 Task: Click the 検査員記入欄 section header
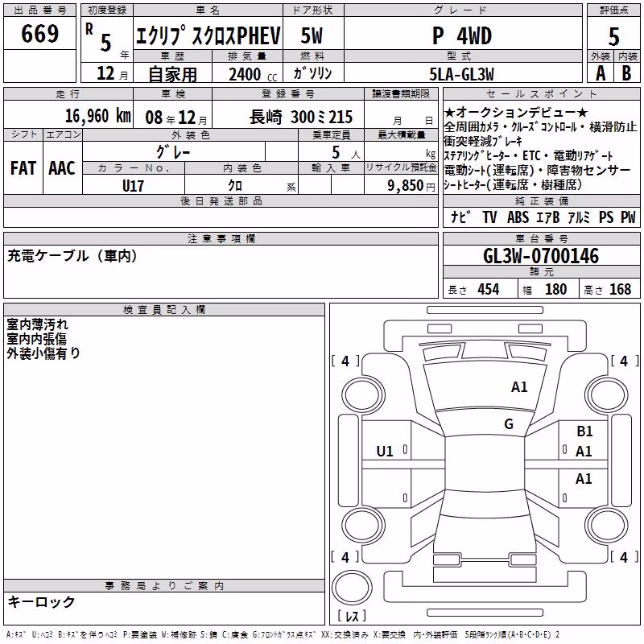pyautogui.click(x=164, y=310)
